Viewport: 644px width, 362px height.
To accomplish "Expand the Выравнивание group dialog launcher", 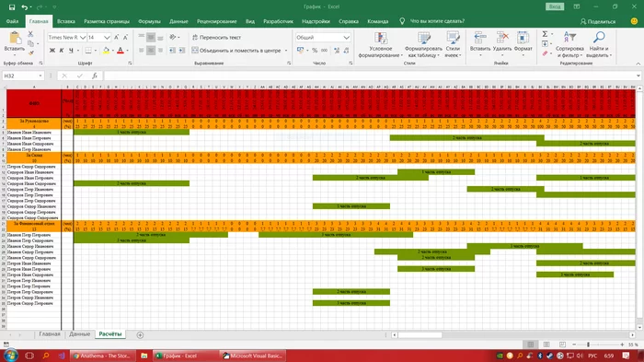I will pyautogui.click(x=289, y=64).
